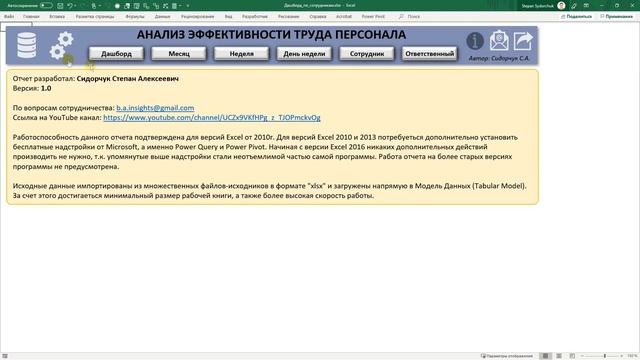Open the Разметка страницы tab

(x=95, y=16)
